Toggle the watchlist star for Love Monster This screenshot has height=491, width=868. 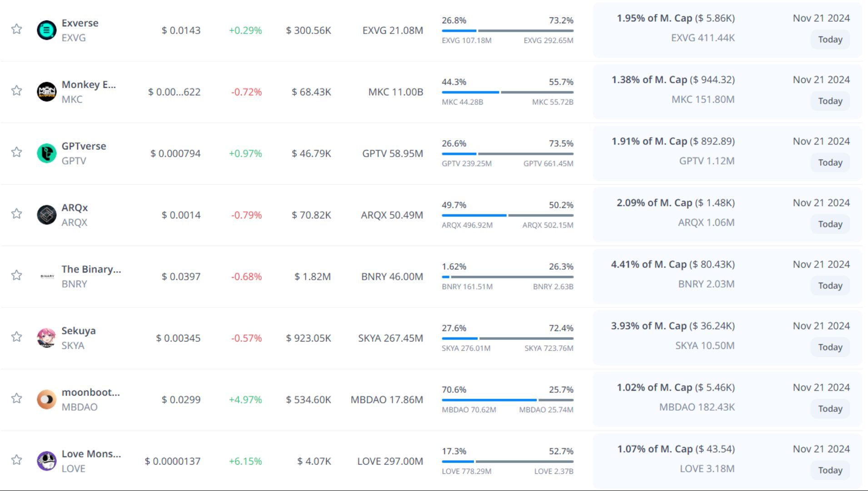[x=17, y=460]
